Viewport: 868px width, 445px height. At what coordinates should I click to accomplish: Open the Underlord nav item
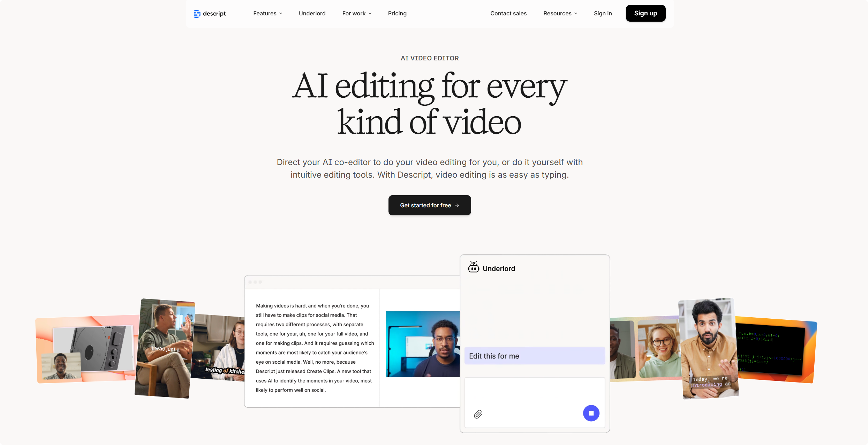pyautogui.click(x=312, y=13)
